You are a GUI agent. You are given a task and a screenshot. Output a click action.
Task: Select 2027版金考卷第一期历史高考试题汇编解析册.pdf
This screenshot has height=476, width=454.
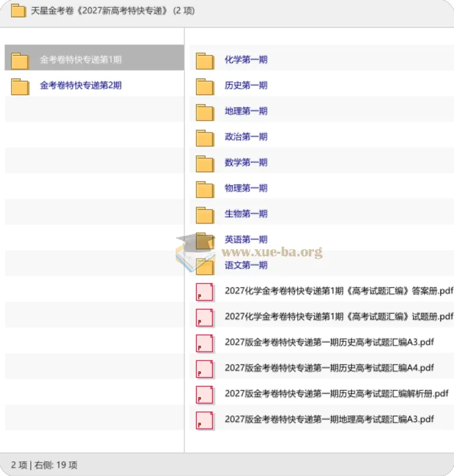coord(336,394)
